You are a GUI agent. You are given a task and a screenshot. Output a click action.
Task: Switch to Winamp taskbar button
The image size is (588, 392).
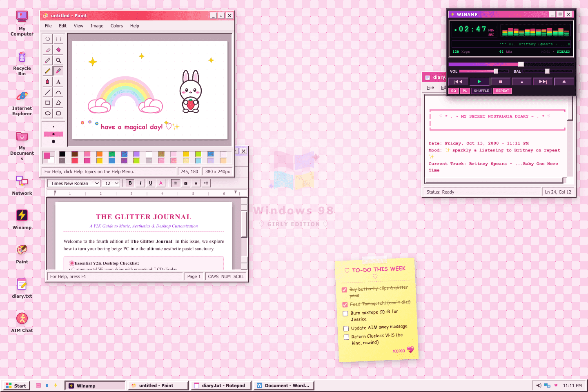click(95, 385)
